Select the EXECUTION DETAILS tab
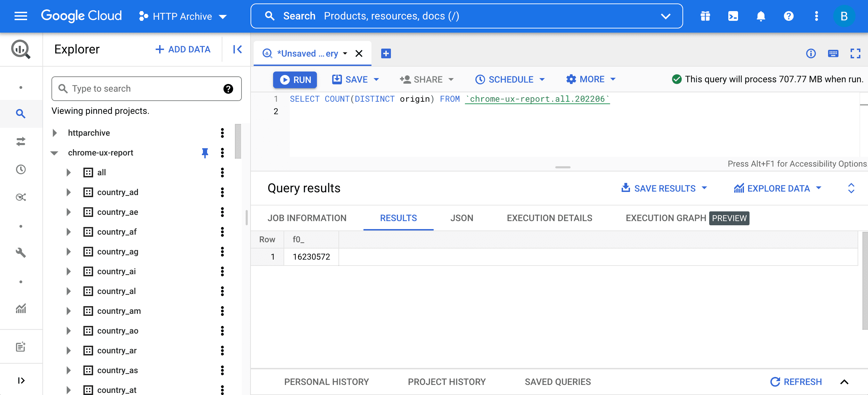Image resolution: width=868 pixels, height=395 pixels. [x=550, y=218]
